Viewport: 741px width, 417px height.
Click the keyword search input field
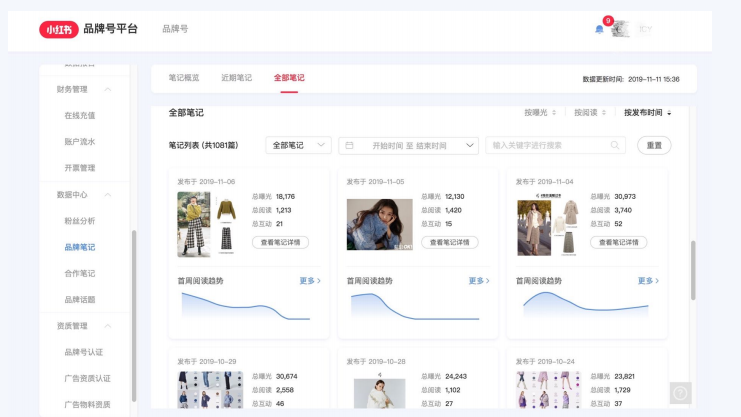[547, 145]
